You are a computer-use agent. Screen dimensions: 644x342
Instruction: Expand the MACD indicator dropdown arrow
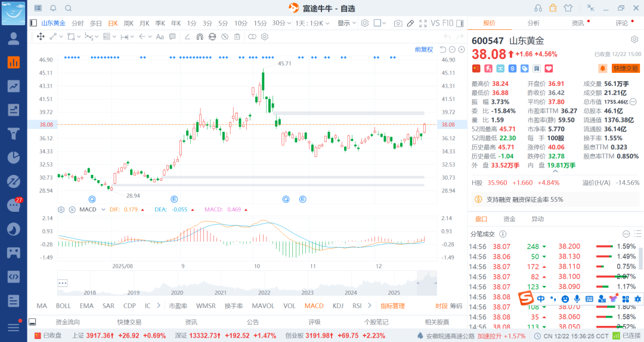pyautogui.click(x=103, y=209)
